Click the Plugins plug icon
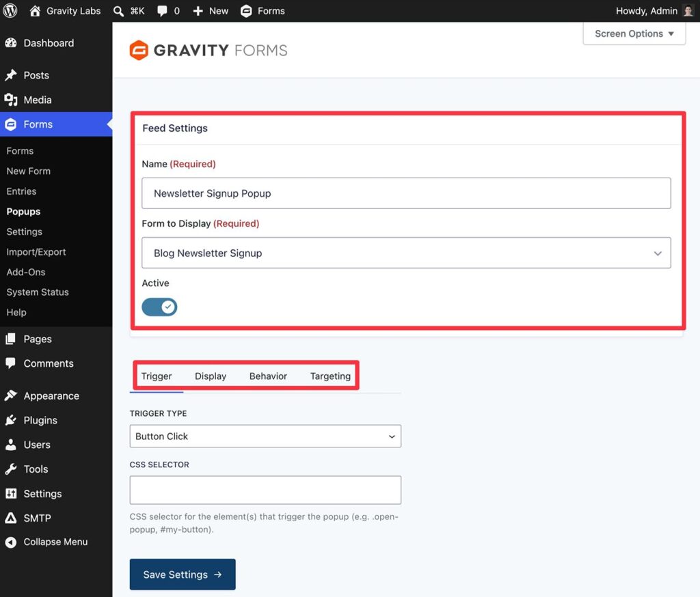 11,420
